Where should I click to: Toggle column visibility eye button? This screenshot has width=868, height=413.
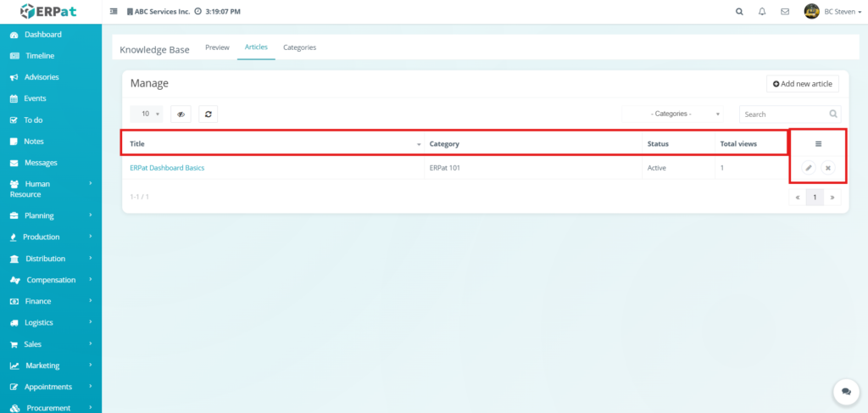click(x=181, y=114)
